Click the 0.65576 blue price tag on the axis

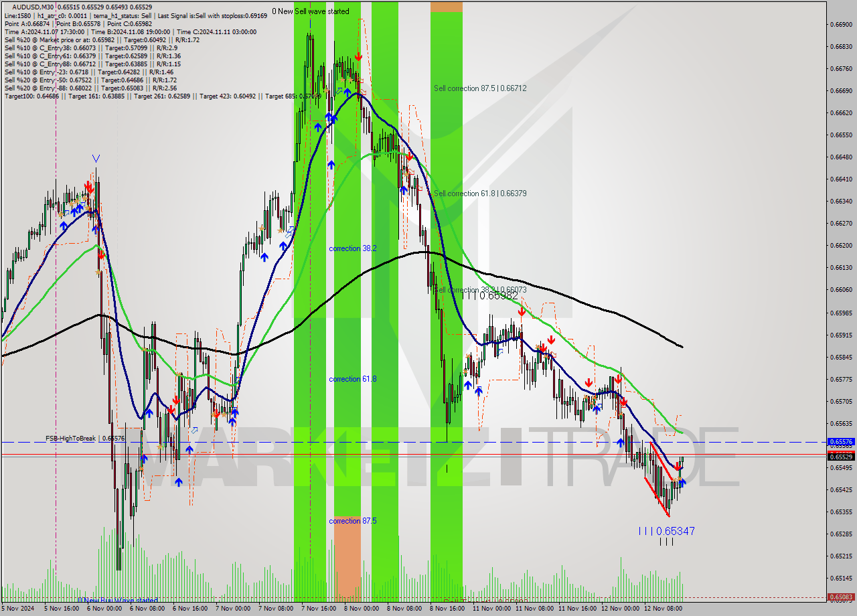[841, 442]
